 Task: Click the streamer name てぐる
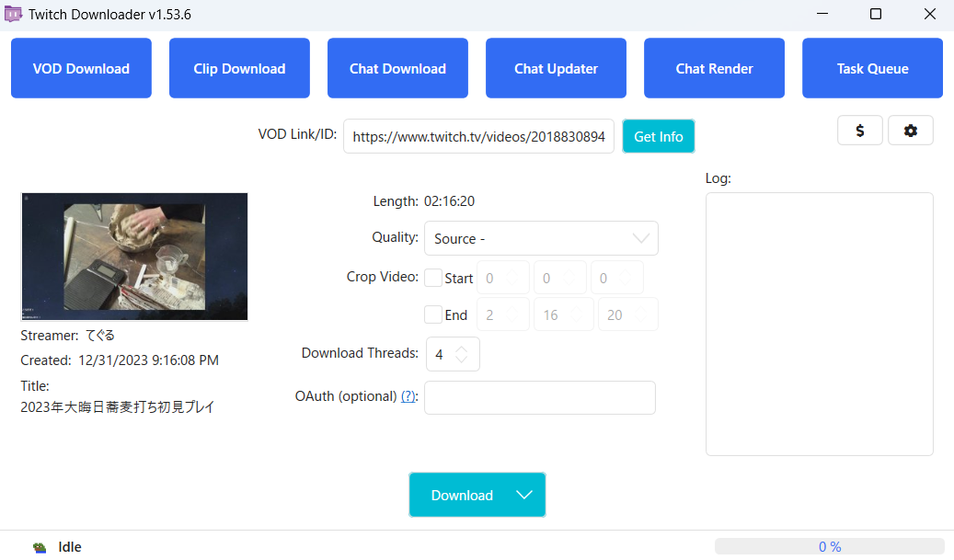99,336
